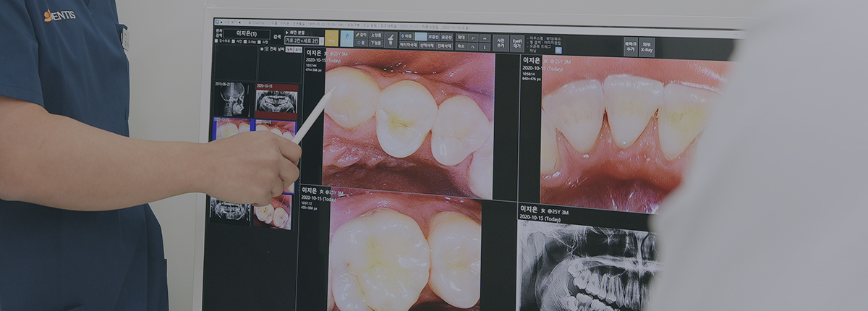Click the patient search field 이지은(1)
Screen dimensions: 868x311
246,34
